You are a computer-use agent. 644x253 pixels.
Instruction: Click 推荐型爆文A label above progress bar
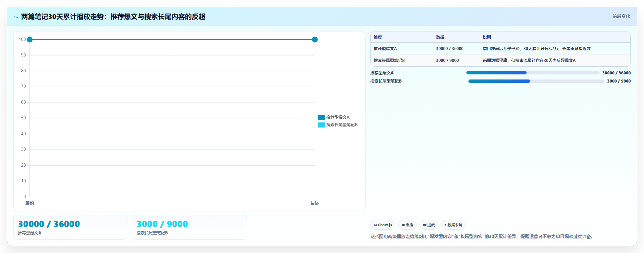[x=382, y=73]
